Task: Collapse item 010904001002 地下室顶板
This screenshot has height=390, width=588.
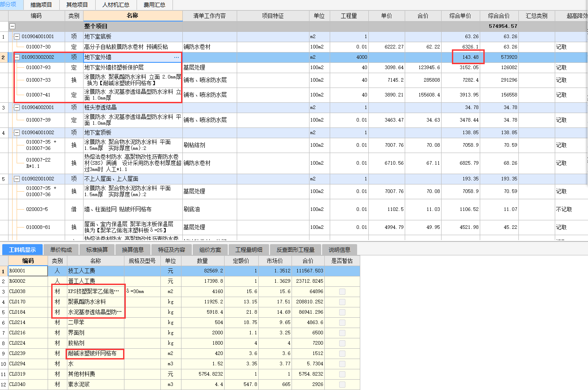Action: point(17,133)
